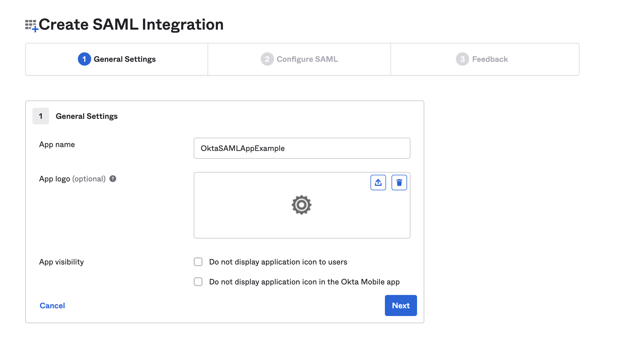This screenshot has width=644, height=357.
Task: Click the upload logo icon button
Action: pyautogui.click(x=378, y=183)
